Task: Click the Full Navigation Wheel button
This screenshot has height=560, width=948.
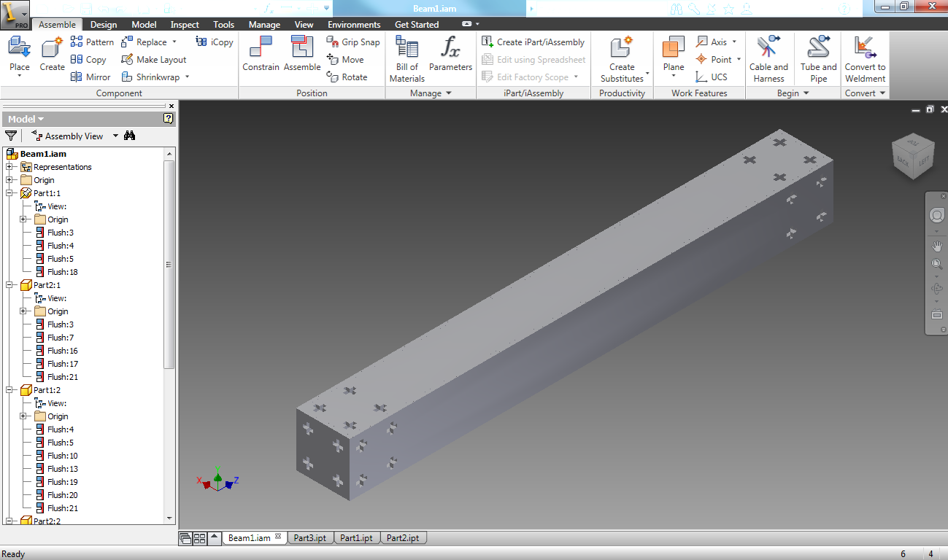Action: pos(936,216)
